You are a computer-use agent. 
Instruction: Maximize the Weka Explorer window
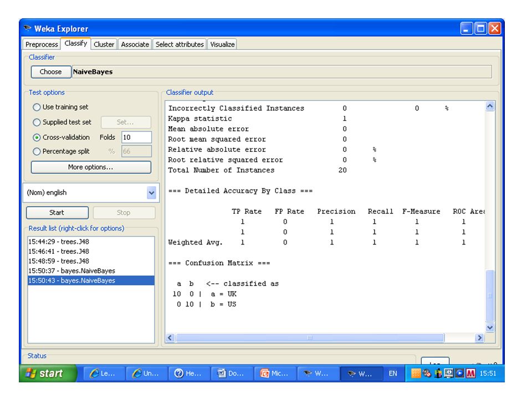[x=480, y=28]
